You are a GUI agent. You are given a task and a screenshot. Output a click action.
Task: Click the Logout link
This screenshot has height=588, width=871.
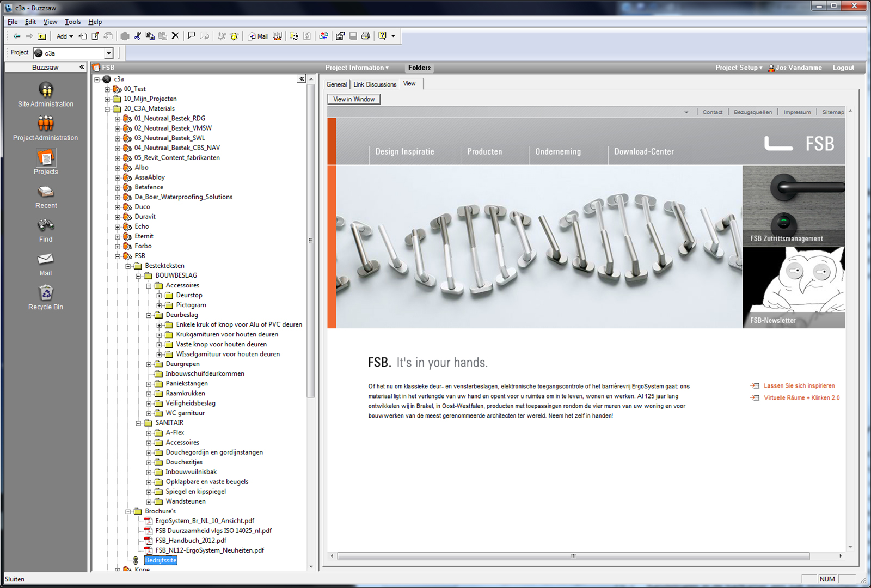843,68
